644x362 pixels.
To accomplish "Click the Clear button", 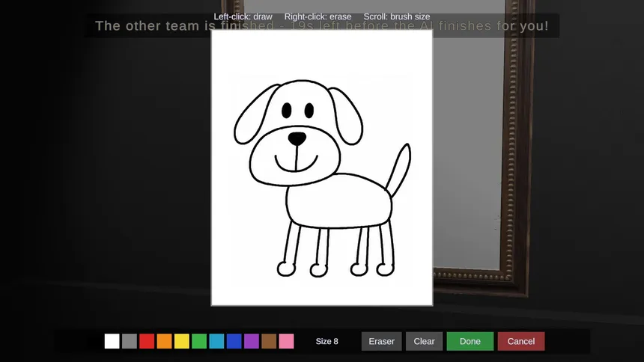I will pyautogui.click(x=425, y=342).
